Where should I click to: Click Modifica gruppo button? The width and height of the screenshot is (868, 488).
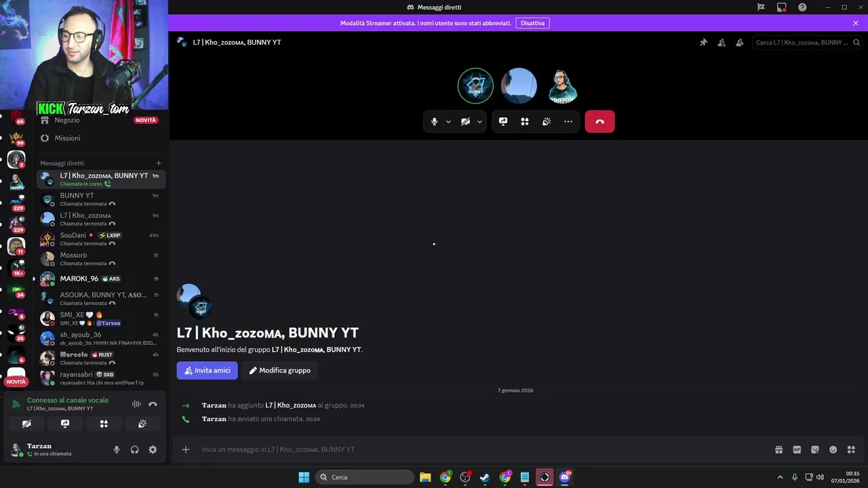[279, 371]
